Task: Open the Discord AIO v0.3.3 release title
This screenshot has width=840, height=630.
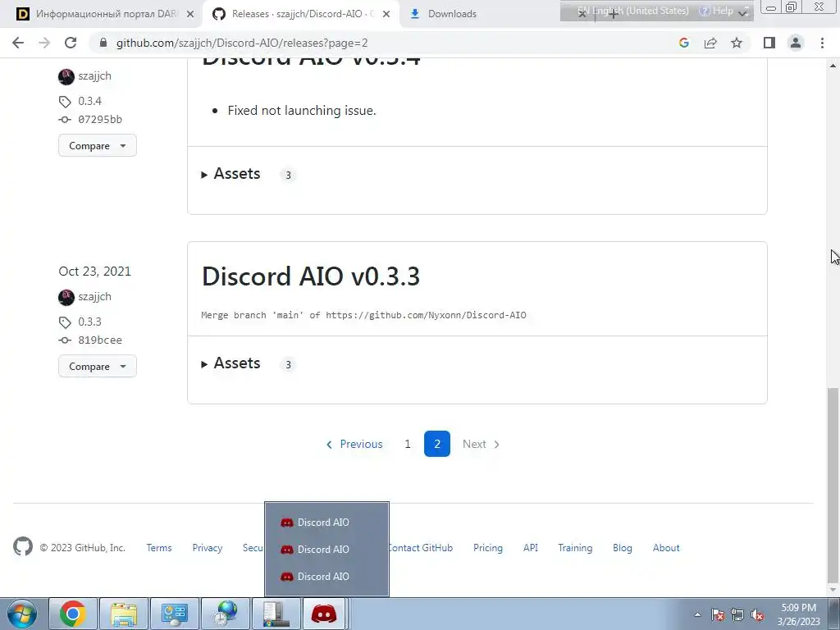Action: (x=311, y=276)
